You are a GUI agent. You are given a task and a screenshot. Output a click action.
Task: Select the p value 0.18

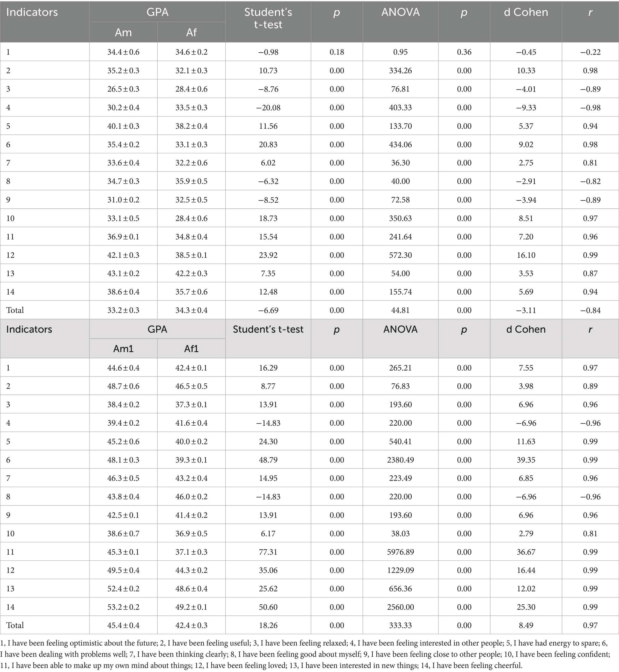pos(337,52)
